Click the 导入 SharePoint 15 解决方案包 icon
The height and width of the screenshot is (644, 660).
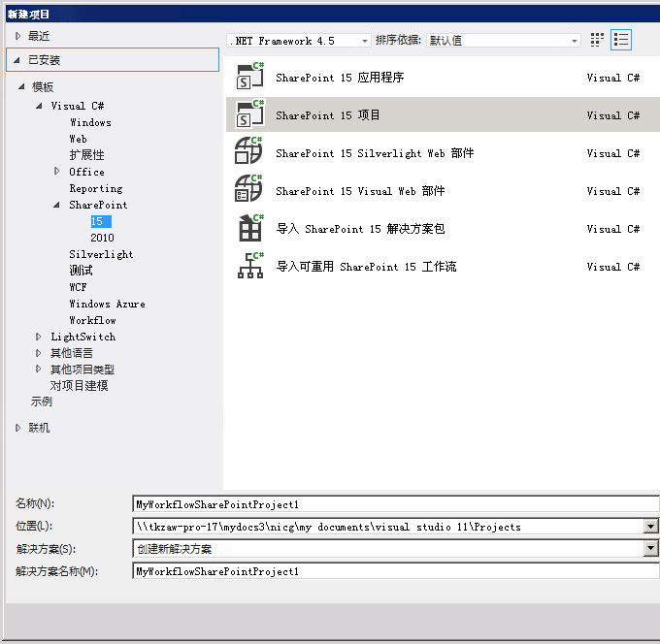point(250,228)
